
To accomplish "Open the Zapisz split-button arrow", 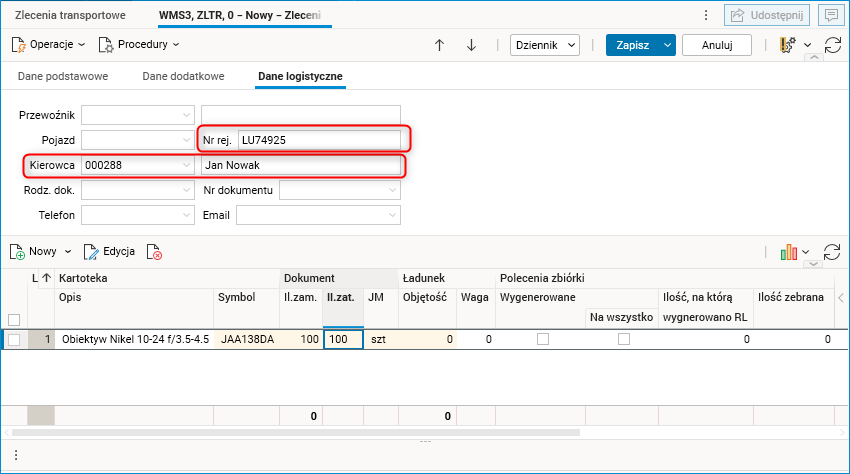I will coord(667,45).
